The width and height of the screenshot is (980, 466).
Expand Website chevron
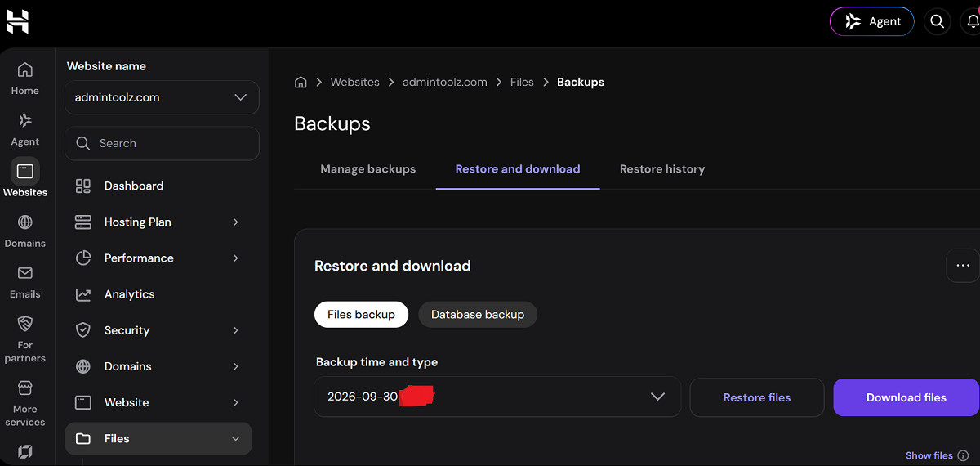point(236,402)
